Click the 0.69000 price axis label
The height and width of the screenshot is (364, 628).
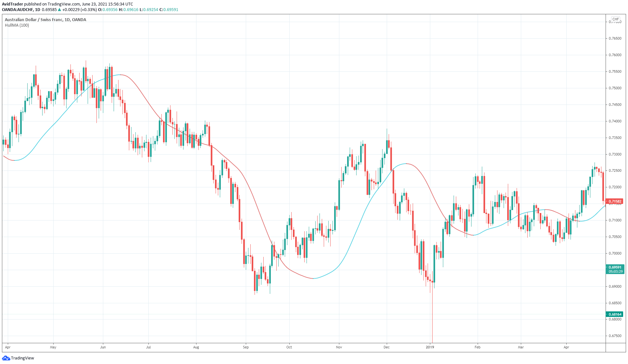[615, 286]
